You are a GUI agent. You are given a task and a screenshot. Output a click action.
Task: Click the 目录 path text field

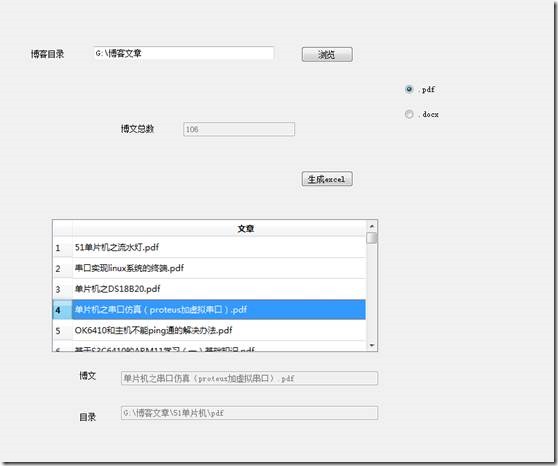pos(249,413)
